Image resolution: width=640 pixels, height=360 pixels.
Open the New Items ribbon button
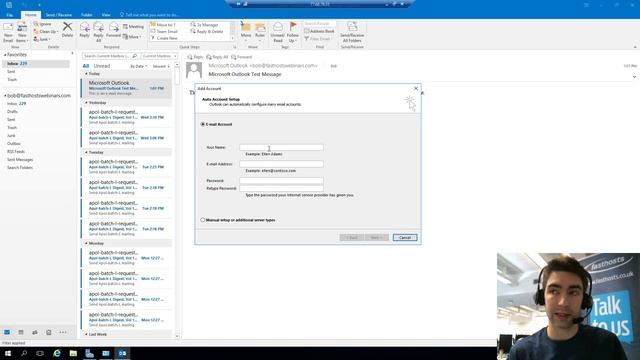[22, 32]
